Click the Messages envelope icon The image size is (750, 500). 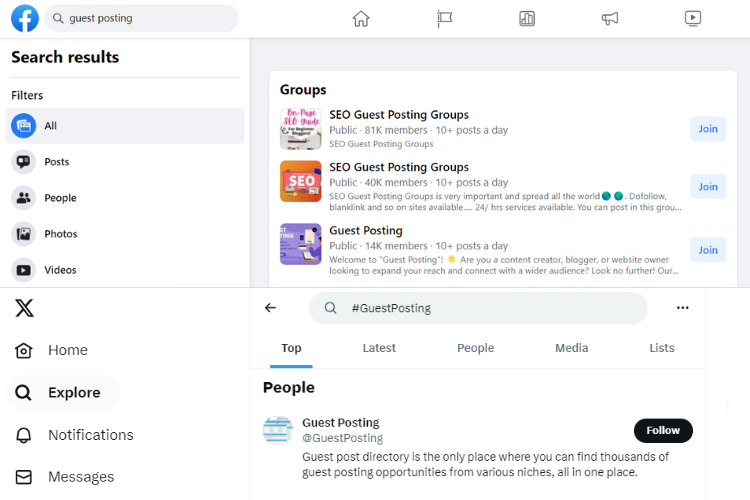tap(23, 477)
